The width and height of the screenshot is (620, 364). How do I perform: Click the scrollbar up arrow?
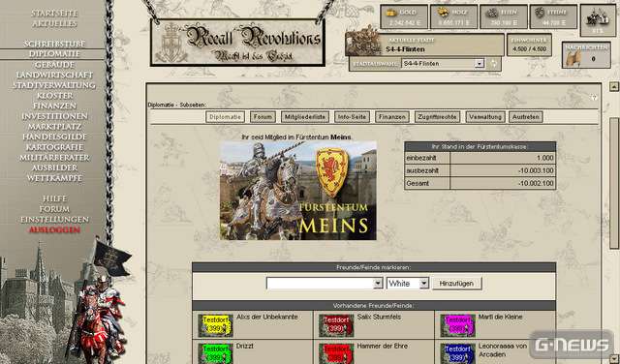coord(613,86)
